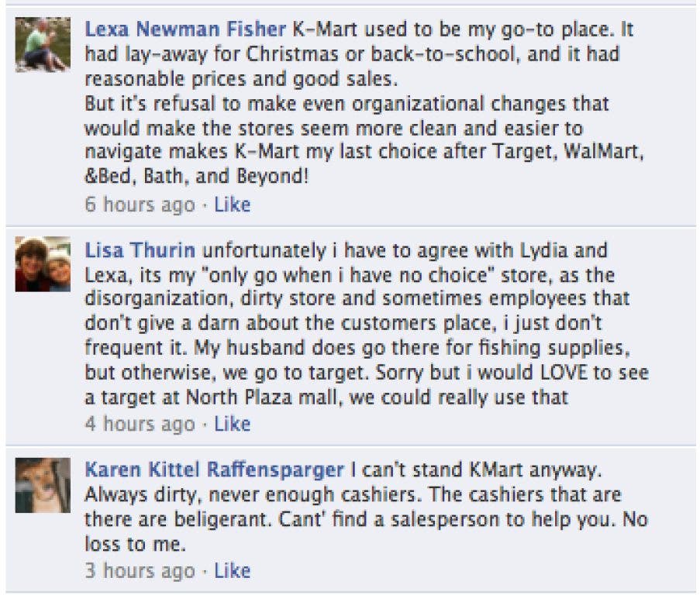Like Lisa Thurin's comment
The width and height of the screenshot is (700, 595).
click(x=232, y=424)
